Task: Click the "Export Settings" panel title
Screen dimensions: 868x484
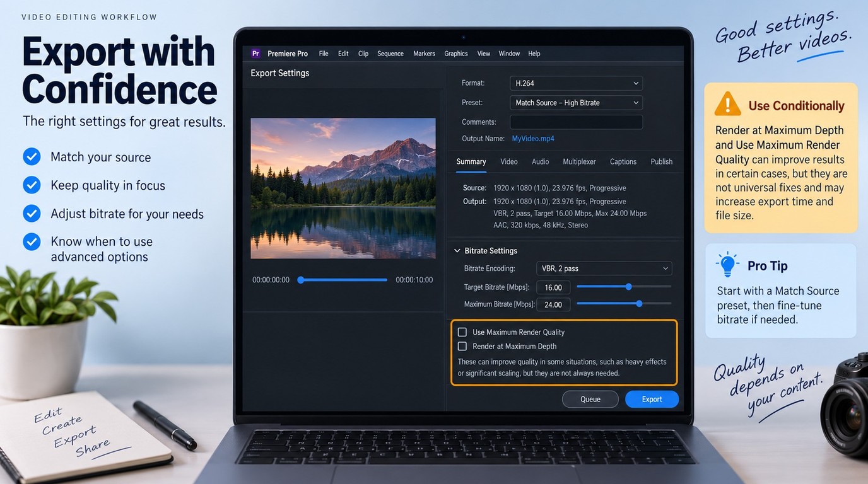Action: coord(280,73)
